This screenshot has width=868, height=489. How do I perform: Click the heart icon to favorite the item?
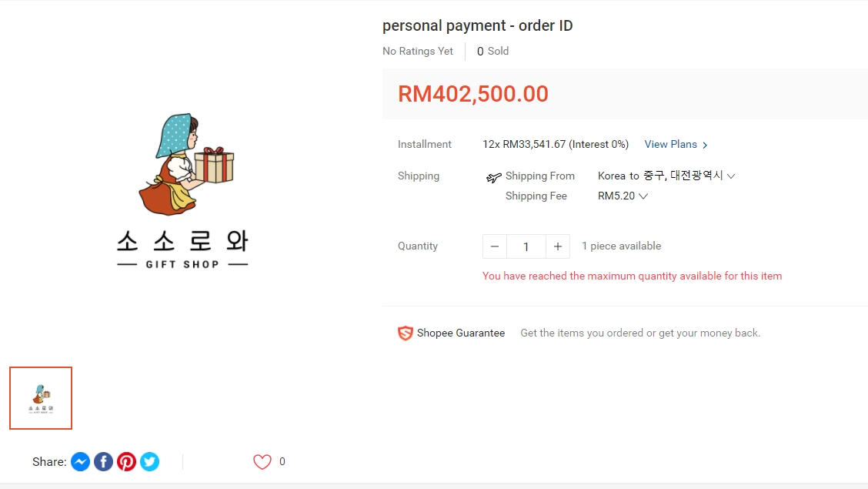coord(262,461)
